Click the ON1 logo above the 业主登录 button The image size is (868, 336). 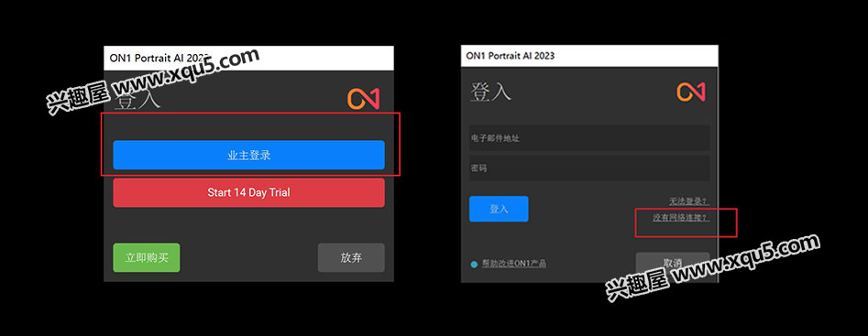tap(363, 98)
